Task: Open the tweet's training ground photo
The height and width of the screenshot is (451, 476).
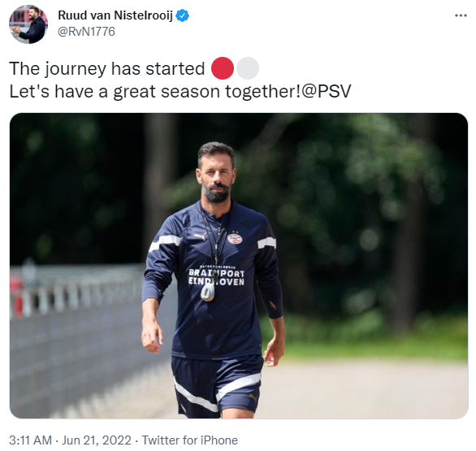Action: [239, 266]
